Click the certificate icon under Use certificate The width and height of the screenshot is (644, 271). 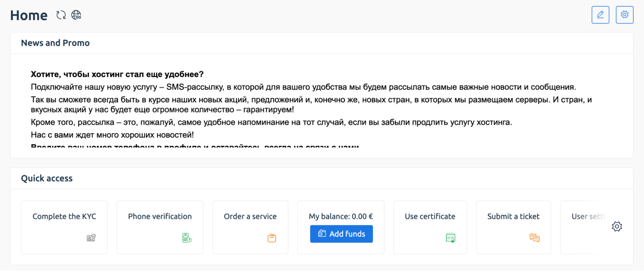pos(450,238)
